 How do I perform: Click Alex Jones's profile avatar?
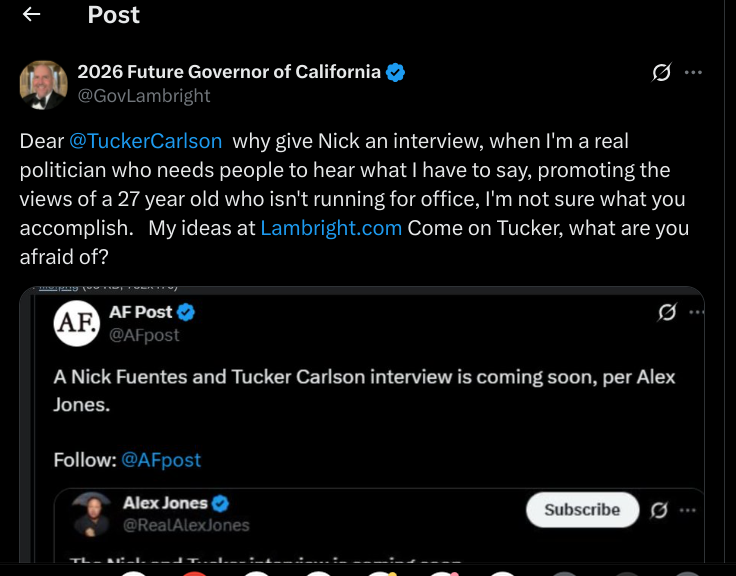click(93, 514)
